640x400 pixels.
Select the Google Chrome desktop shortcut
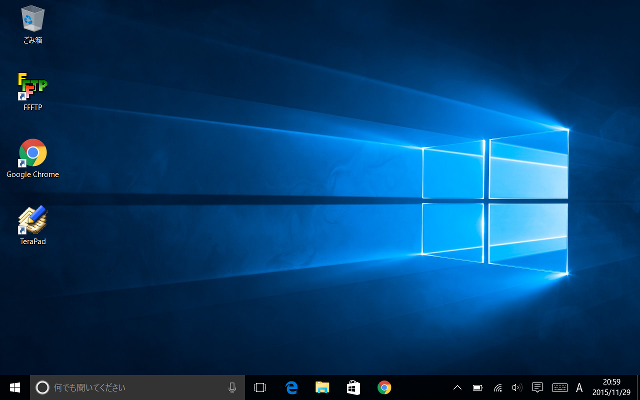(x=32, y=154)
